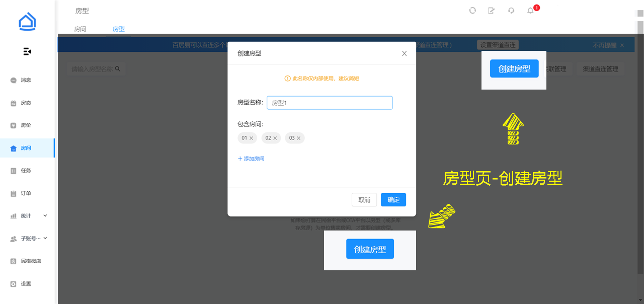Screen dimensions: 644x304
Task: Click 设置渠道直连 in the banner
Action: [x=498, y=45]
